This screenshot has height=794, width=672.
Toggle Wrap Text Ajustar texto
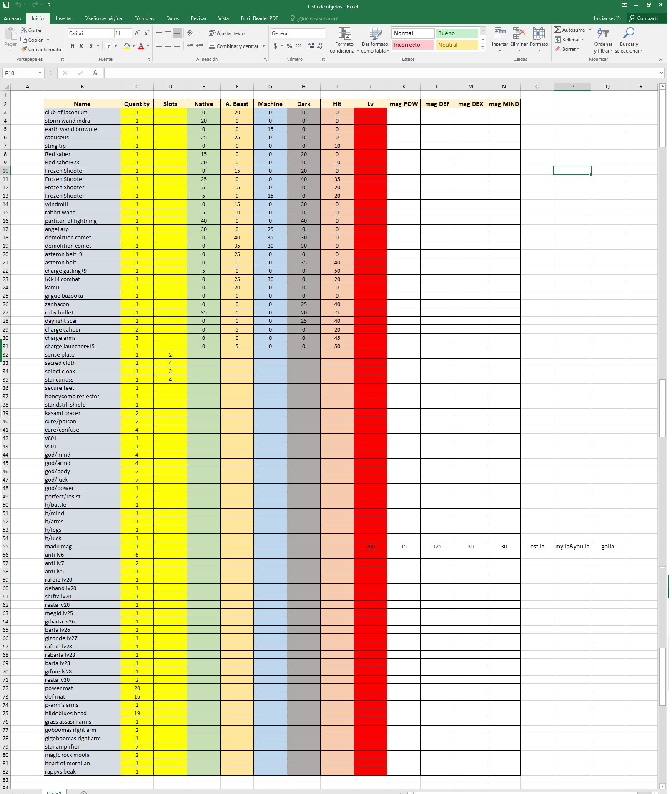226,33
